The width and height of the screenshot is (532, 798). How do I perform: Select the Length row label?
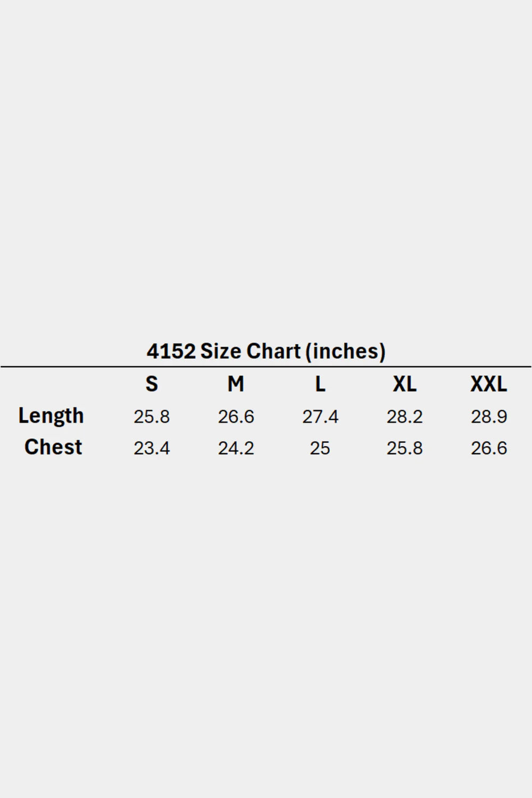[x=51, y=416]
